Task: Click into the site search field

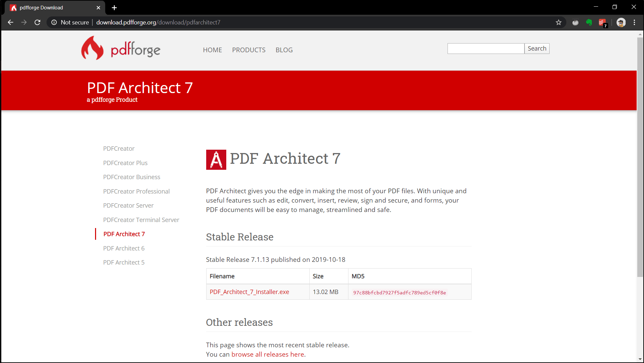Action: tap(486, 49)
